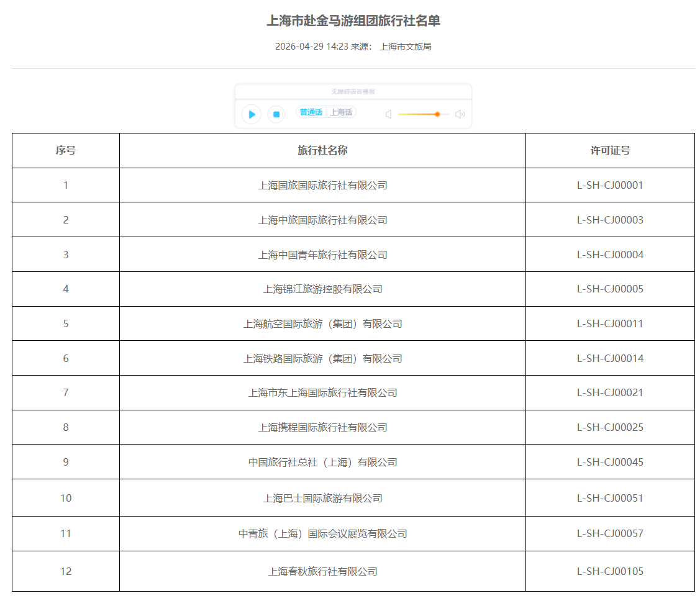Click the source 上海市文旅局
The height and width of the screenshot is (601, 700).
tap(406, 47)
